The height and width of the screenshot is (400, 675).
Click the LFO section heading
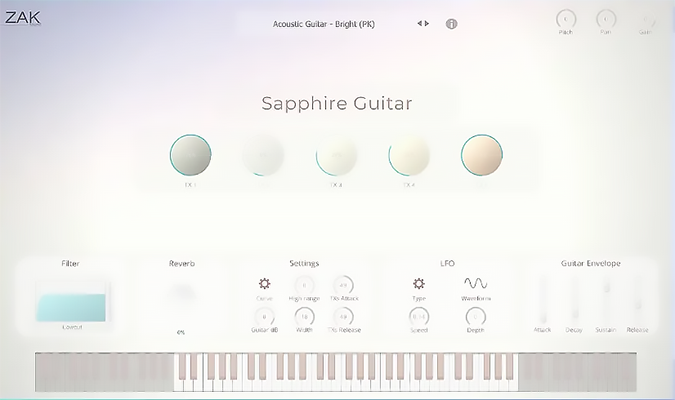[447, 263]
